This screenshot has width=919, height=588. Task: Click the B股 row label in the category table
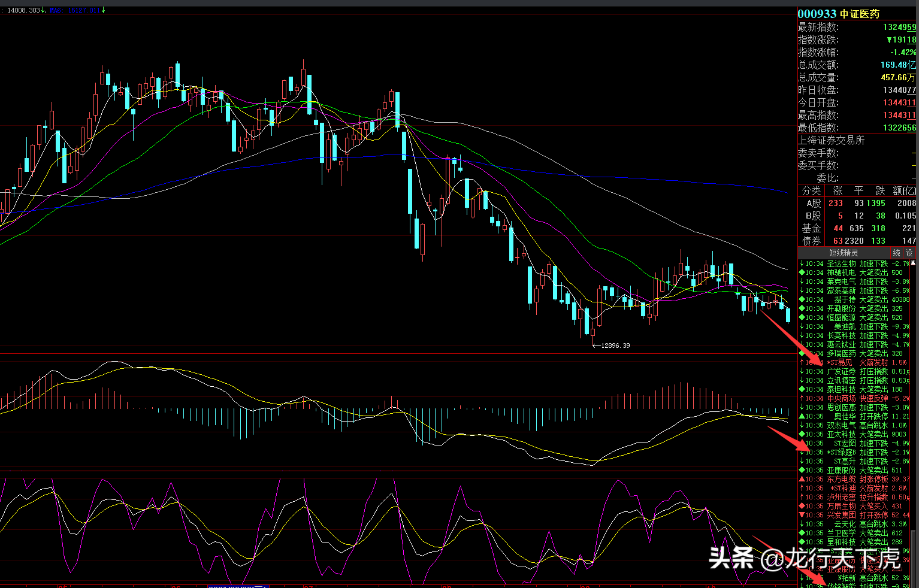(814, 216)
